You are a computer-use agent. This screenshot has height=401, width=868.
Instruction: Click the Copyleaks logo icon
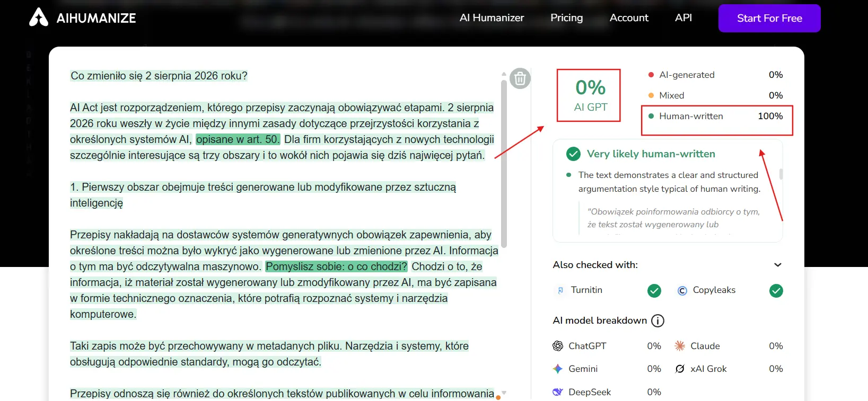coord(682,290)
